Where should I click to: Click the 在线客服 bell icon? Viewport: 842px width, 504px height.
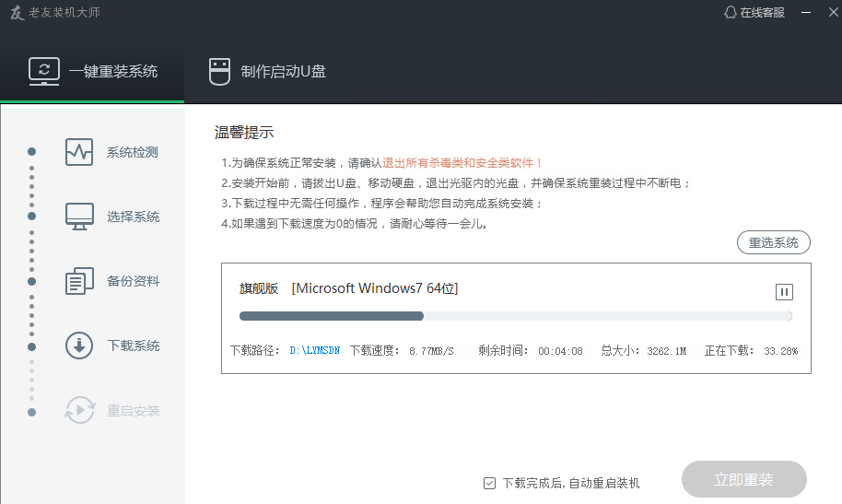coord(730,12)
